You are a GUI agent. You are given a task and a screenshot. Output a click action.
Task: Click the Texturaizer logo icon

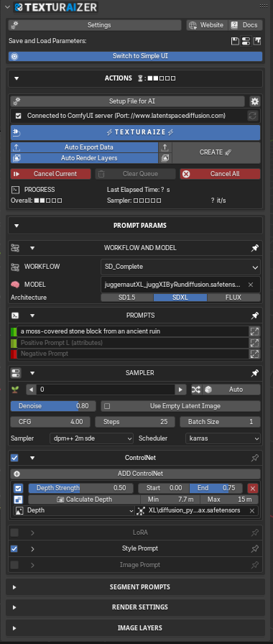pyautogui.click(x=19, y=7)
